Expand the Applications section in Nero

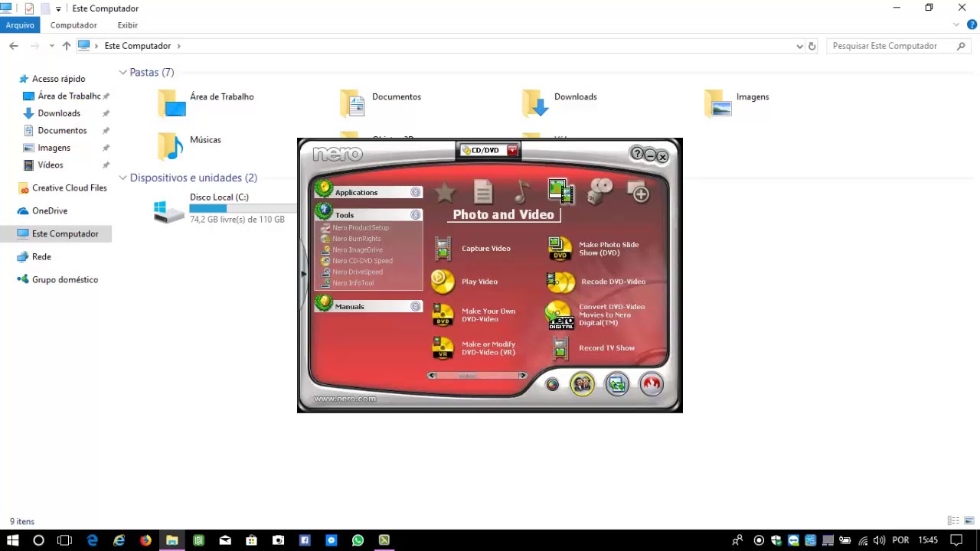pyautogui.click(x=416, y=192)
